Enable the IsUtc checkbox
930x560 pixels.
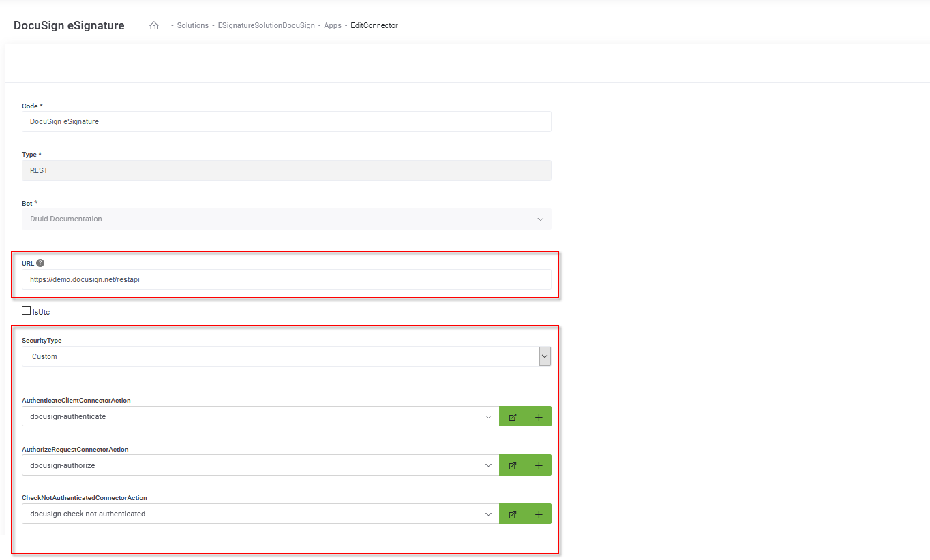[x=26, y=310]
